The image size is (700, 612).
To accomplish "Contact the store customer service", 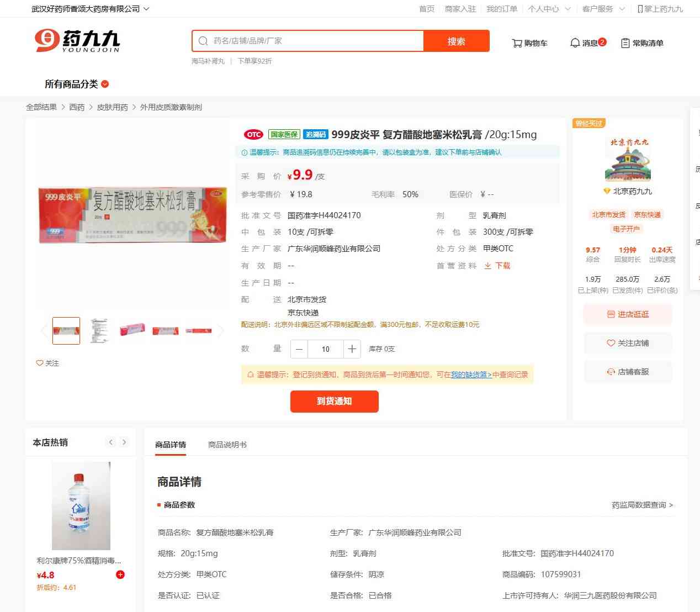I will [x=628, y=372].
